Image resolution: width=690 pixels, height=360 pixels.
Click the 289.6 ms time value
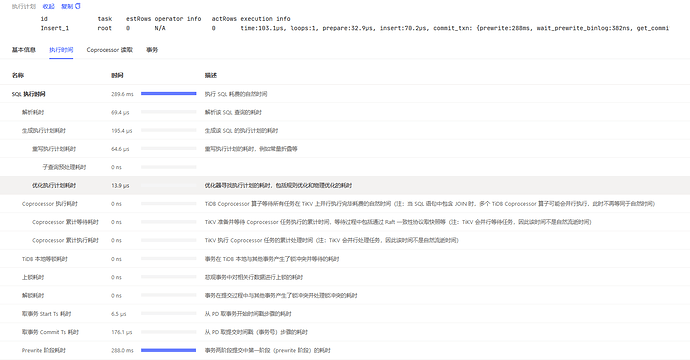(122, 94)
